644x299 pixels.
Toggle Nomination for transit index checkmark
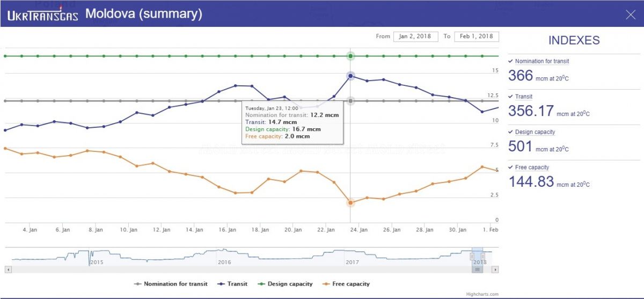[510, 61]
